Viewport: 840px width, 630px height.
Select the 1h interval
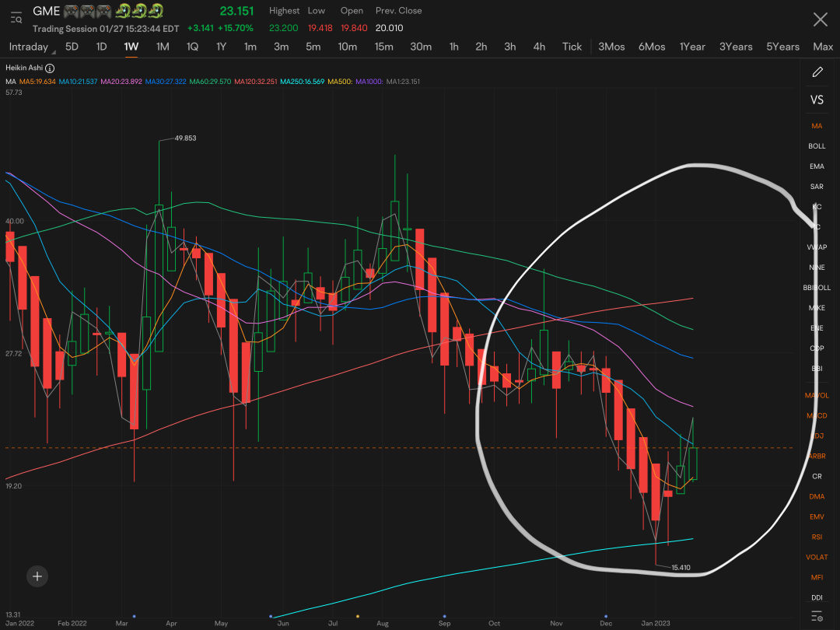point(453,47)
